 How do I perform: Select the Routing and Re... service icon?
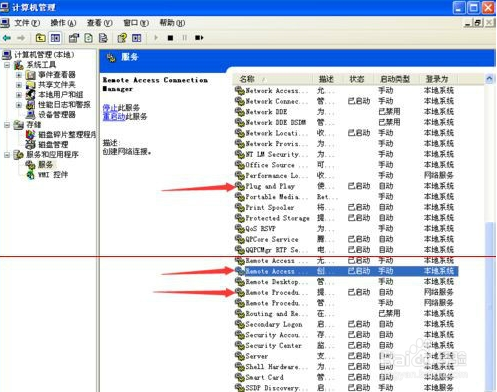click(240, 313)
